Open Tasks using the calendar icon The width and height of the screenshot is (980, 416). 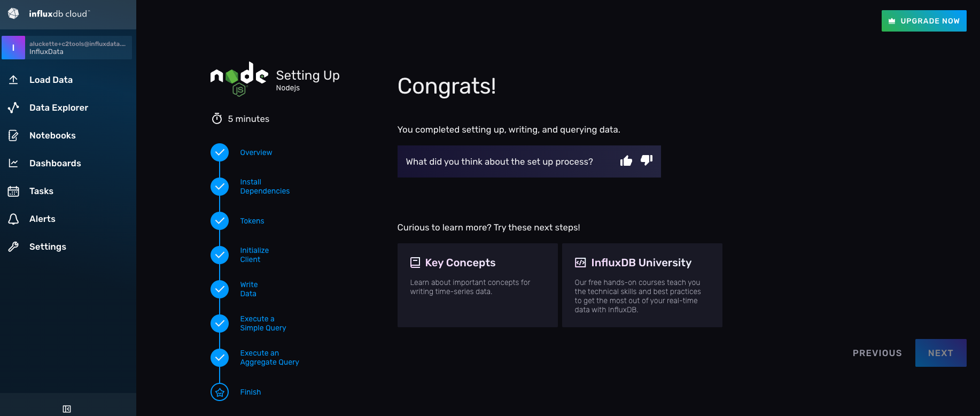(x=14, y=191)
